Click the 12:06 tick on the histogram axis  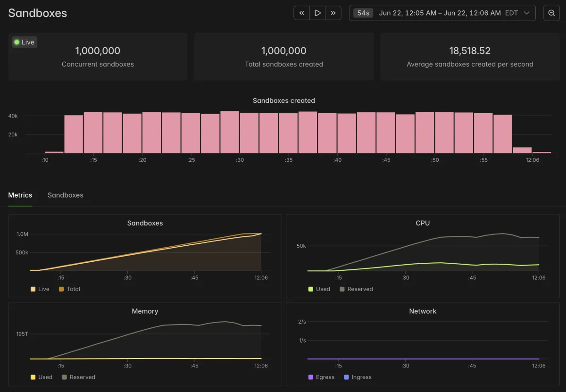pos(533,160)
